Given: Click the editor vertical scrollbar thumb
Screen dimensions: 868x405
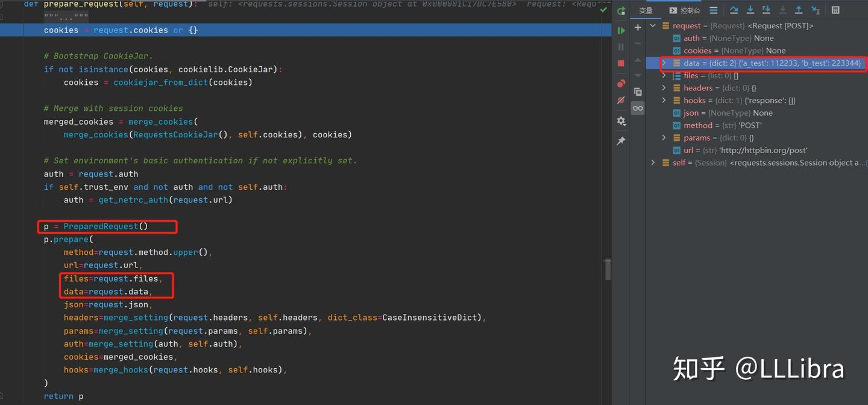Looking at the screenshot, I should (x=608, y=269).
